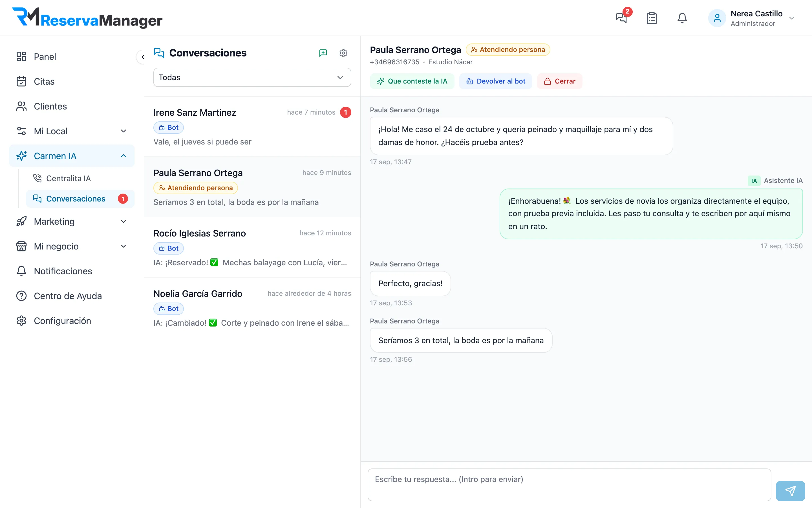Open Paula Serrano Ortega conversation in list
812x508 pixels.
[x=252, y=187]
